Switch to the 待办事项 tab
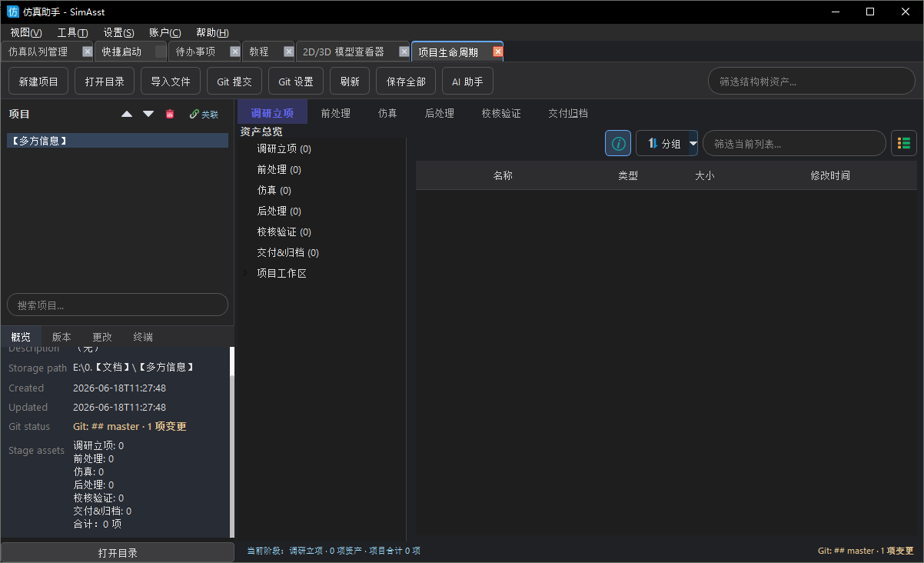The width and height of the screenshot is (924, 563). pyautogui.click(x=195, y=52)
